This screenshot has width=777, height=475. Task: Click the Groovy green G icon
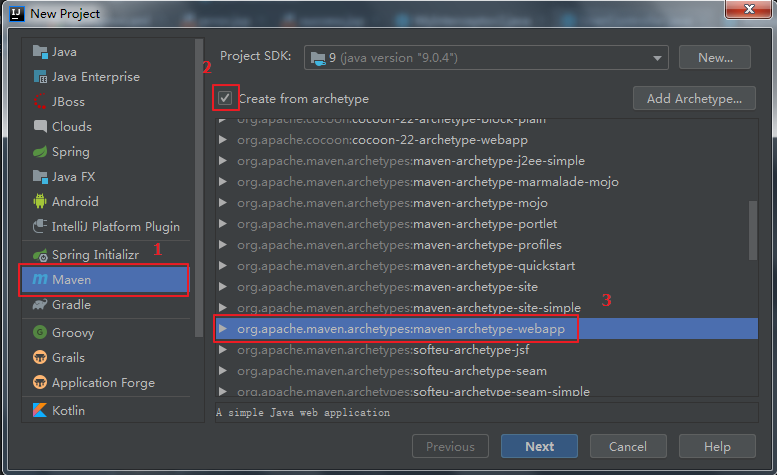point(40,332)
